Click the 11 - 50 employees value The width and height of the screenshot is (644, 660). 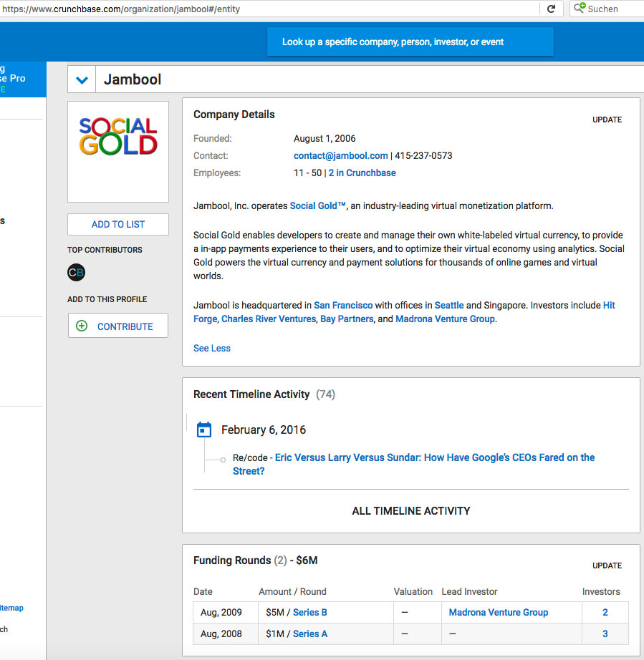[x=307, y=173]
